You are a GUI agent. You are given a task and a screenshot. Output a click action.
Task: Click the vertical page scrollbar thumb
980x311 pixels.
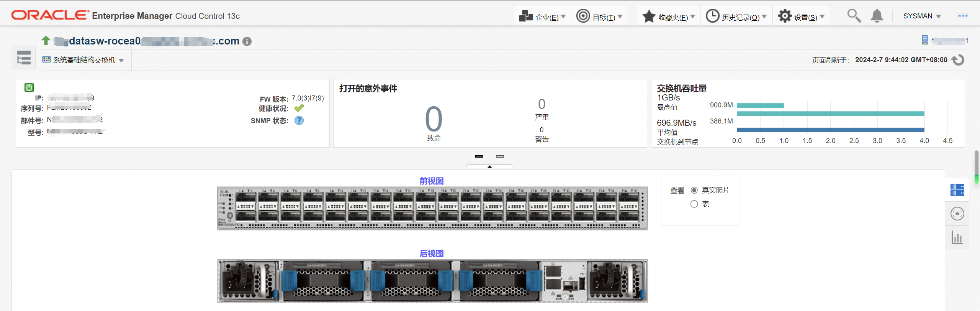click(977, 167)
